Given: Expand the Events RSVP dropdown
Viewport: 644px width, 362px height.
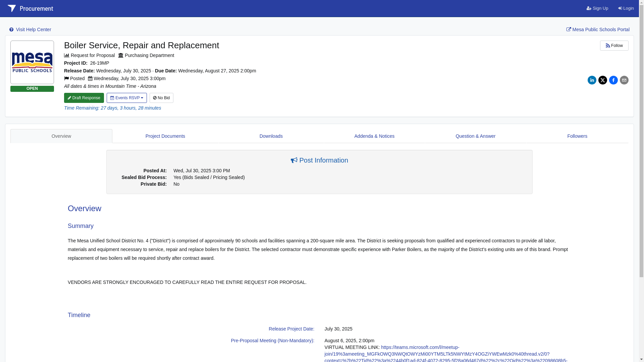Looking at the screenshot, I should coord(127,98).
